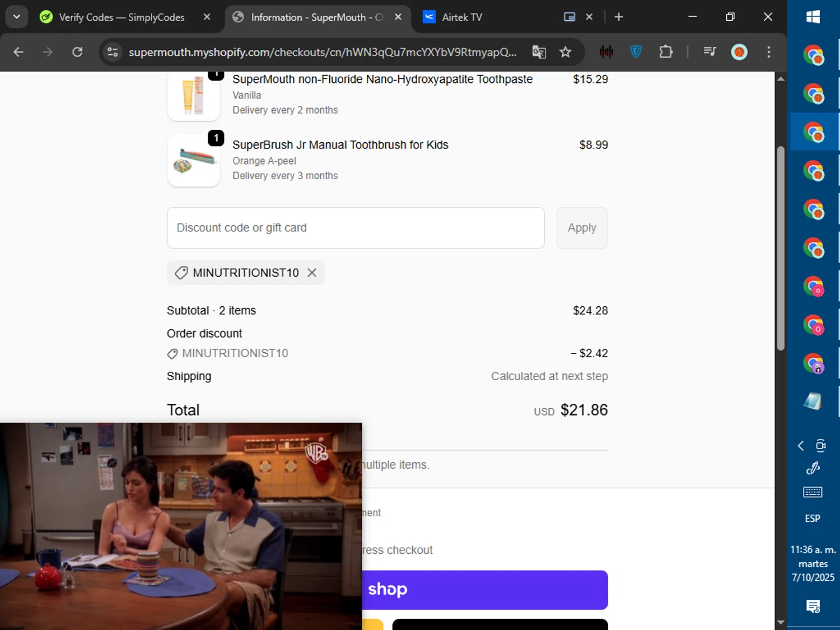840x630 pixels.
Task: Open the highlighted active Chrome taskbar icon
Action: [x=813, y=132]
